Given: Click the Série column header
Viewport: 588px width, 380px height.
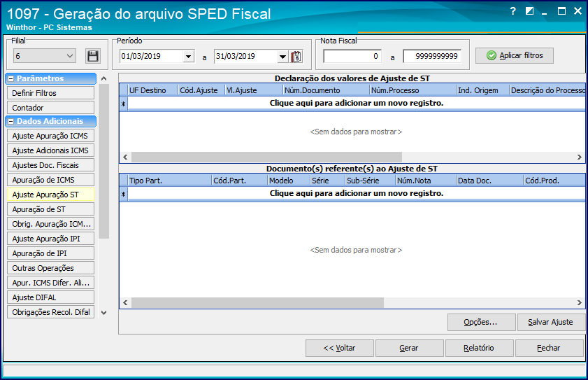Looking at the screenshot, I should click(x=328, y=181).
